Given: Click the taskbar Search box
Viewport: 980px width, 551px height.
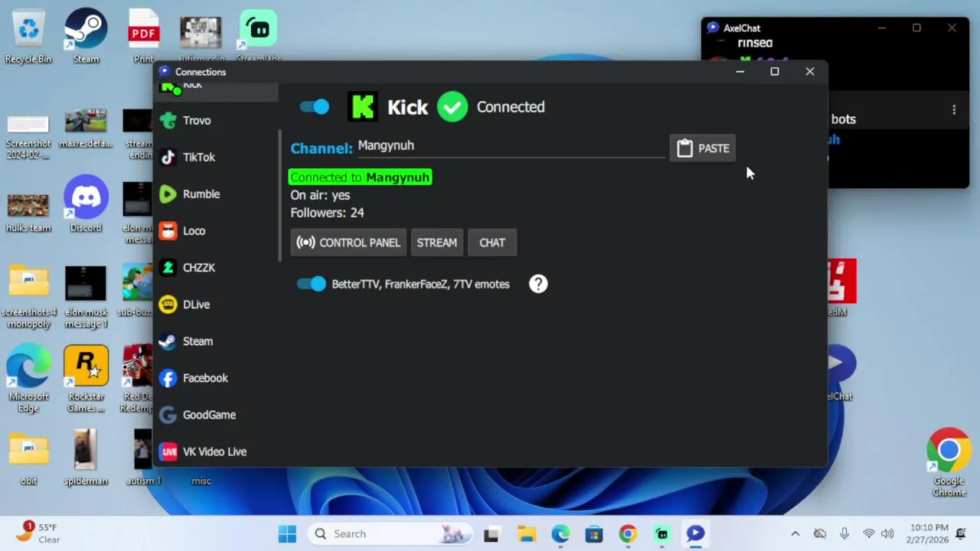Looking at the screenshot, I should tap(391, 533).
